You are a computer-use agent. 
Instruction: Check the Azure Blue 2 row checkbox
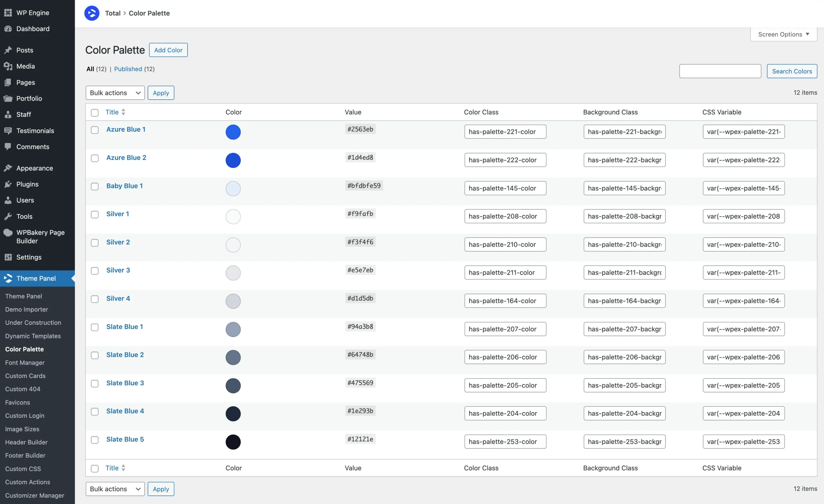95,158
